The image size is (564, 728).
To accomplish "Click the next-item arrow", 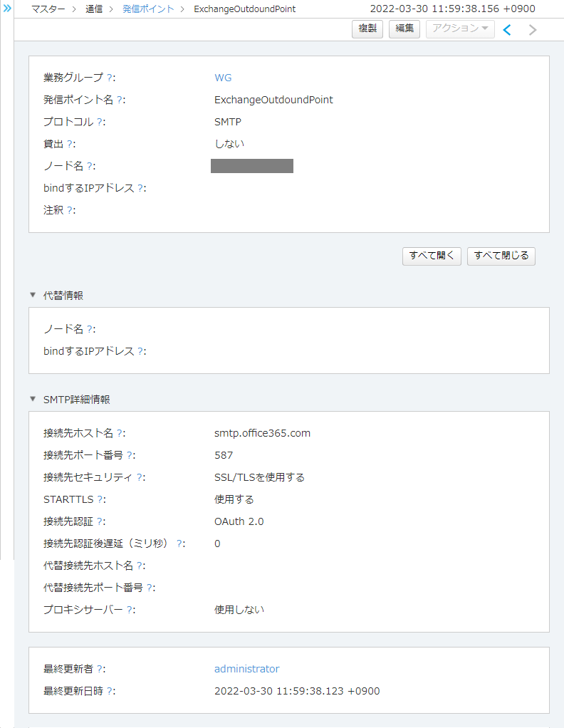I will [532, 30].
